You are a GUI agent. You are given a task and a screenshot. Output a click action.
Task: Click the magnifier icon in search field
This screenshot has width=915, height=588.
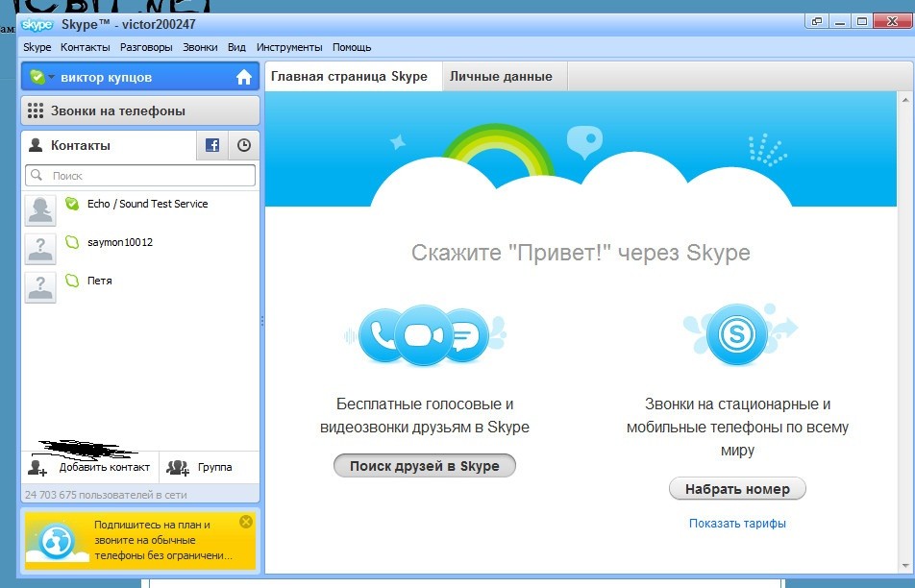pos(37,175)
